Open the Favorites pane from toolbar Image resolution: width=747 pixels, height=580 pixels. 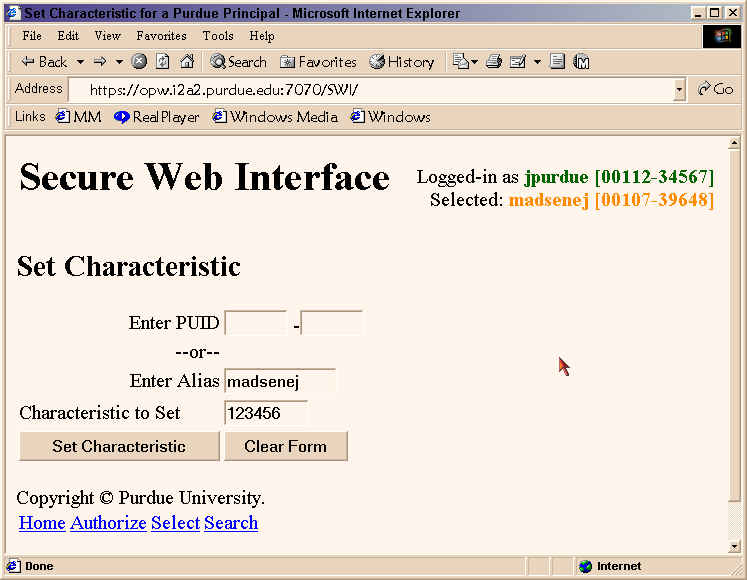pos(318,62)
